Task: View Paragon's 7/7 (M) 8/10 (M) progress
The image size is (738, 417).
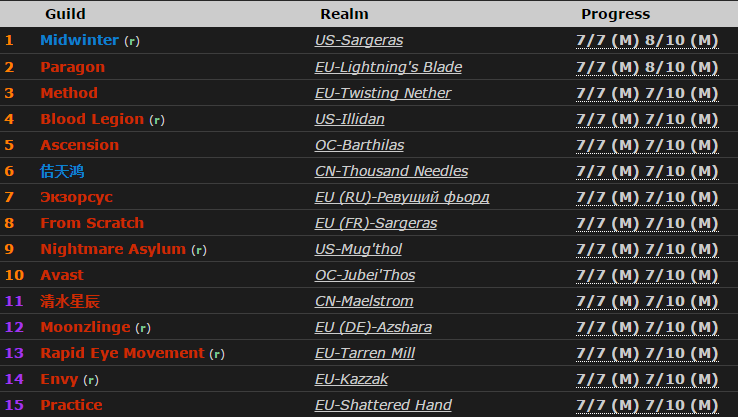Action: coord(647,67)
